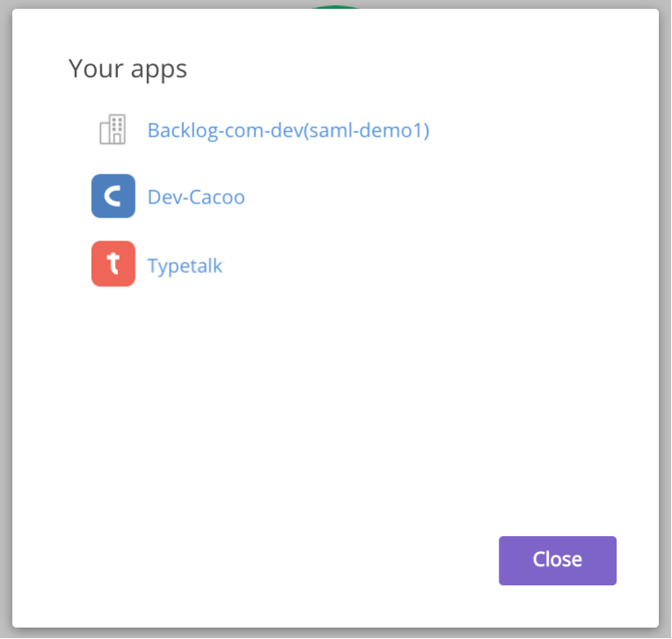Image resolution: width=672 pixels, height=639 pixels.
Task: Click the dimmed backdrop strip below the dialog
Action: [x=336, y=634]
